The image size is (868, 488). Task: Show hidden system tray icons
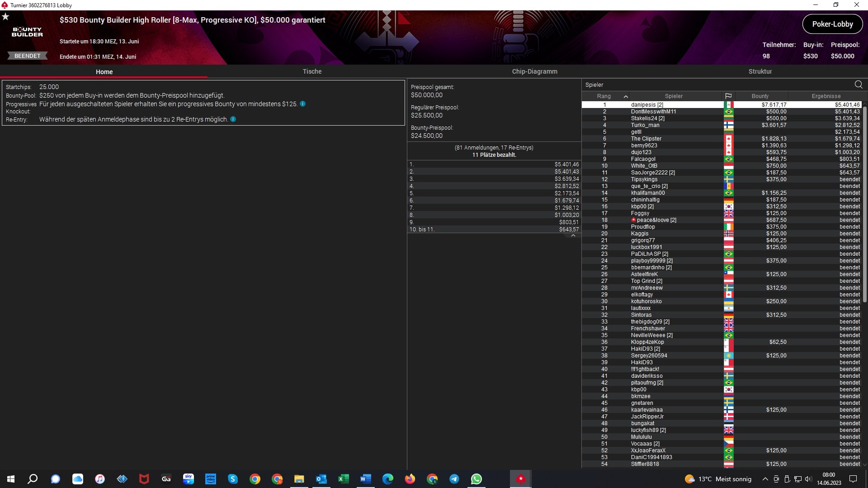[765, 479]
